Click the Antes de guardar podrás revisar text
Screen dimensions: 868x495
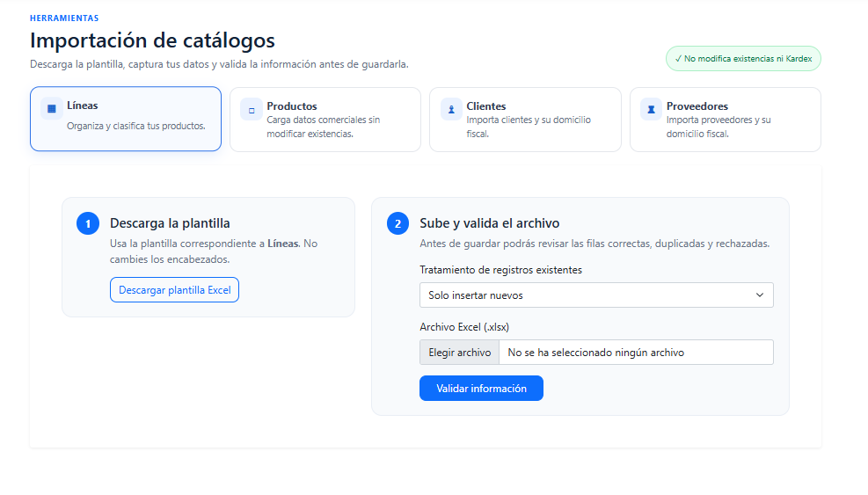[x=594, y=244]
